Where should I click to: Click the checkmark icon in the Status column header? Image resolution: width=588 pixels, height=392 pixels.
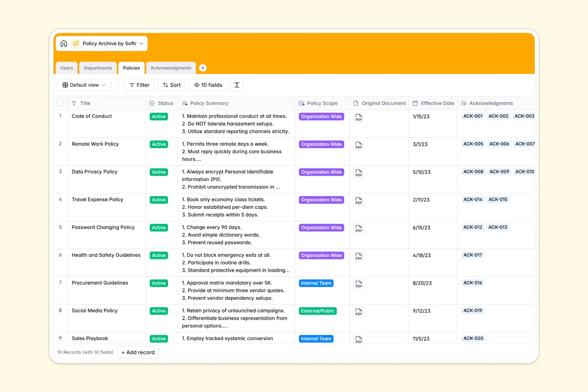pos(152,103)
